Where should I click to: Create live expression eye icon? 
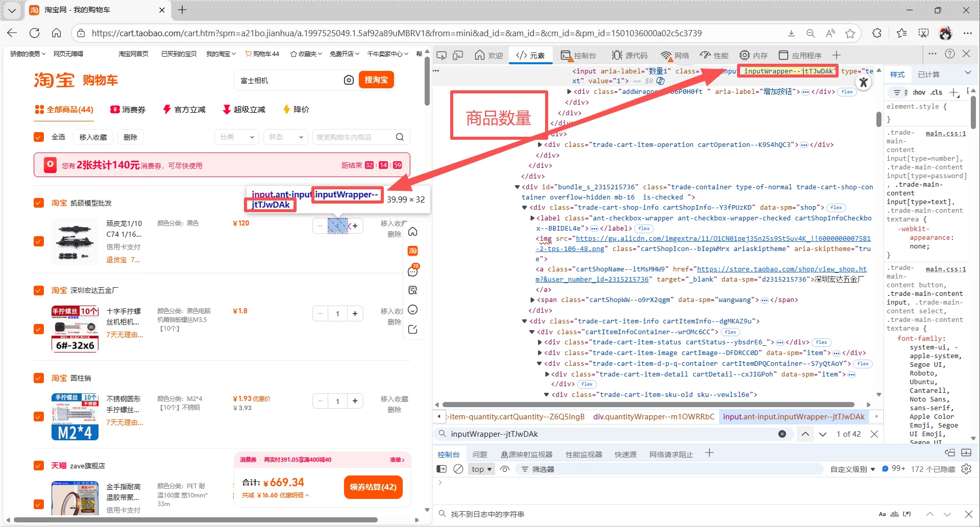click(x=505, y=469)
